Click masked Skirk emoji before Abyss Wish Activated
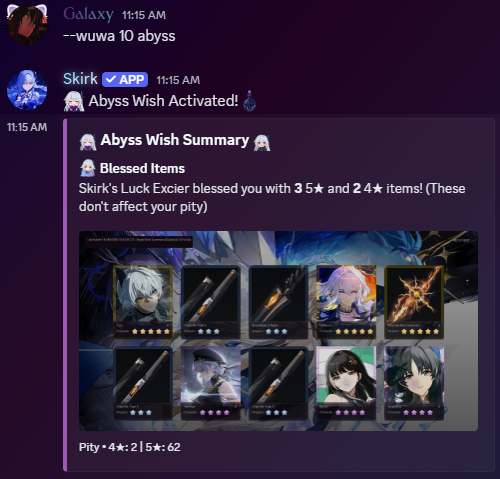The width and height of the screenshot is (500, 479). point(74,101)
